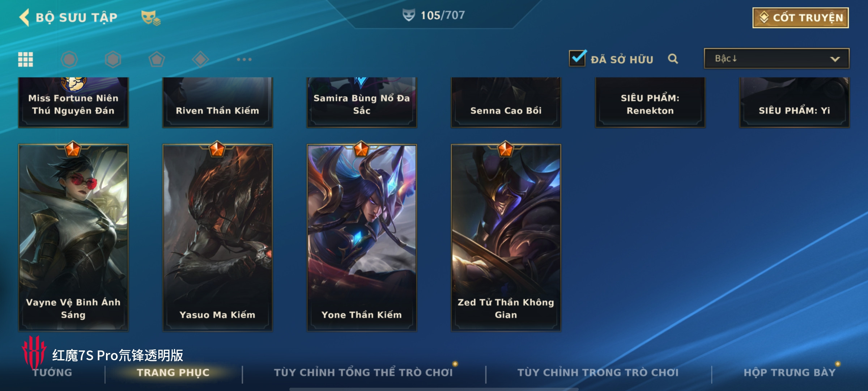Open the mask and coins skin shop icon
868x391 pixels.
tap(150, 18)
